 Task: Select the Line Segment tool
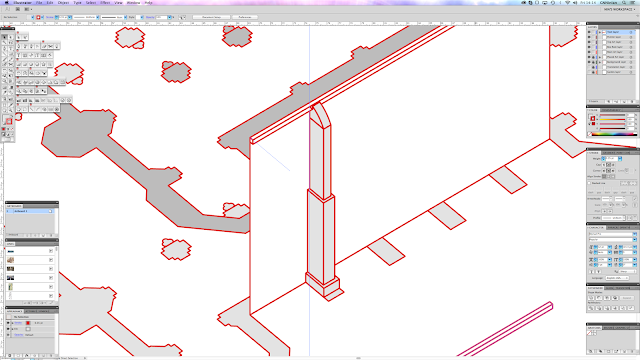pos(4,53)
